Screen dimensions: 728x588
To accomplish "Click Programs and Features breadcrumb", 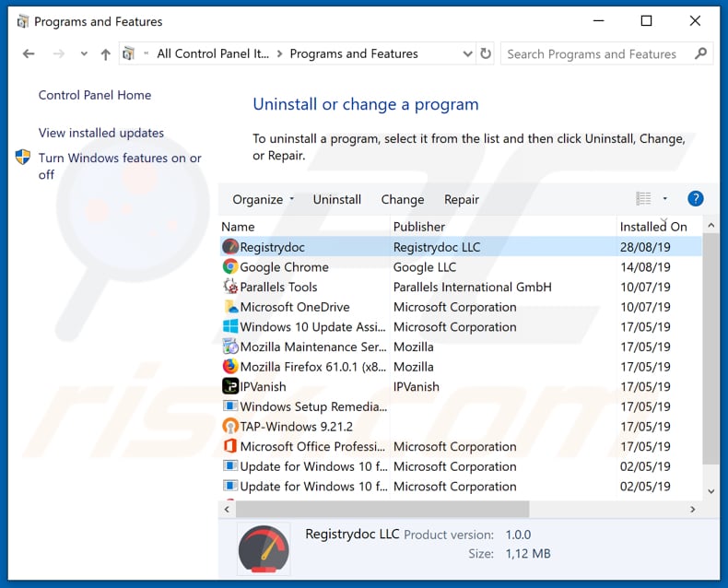I will pos(354,53).
